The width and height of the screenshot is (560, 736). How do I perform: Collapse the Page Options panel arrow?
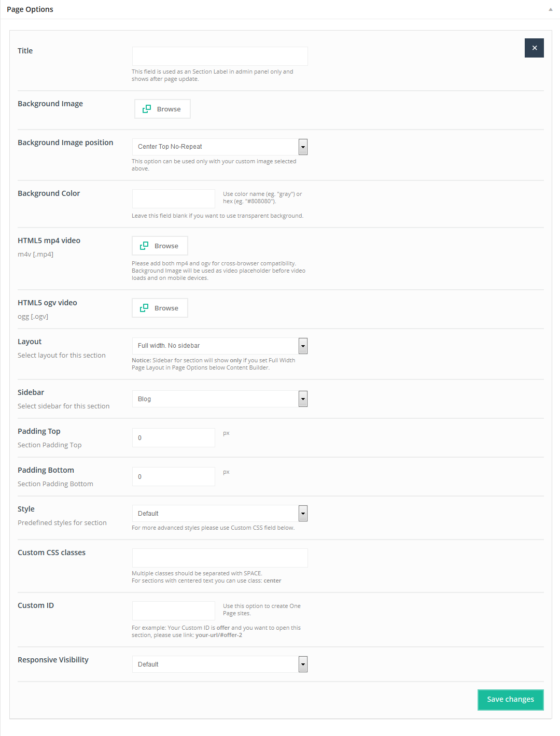pyautogui.click(x=551, y=9)
